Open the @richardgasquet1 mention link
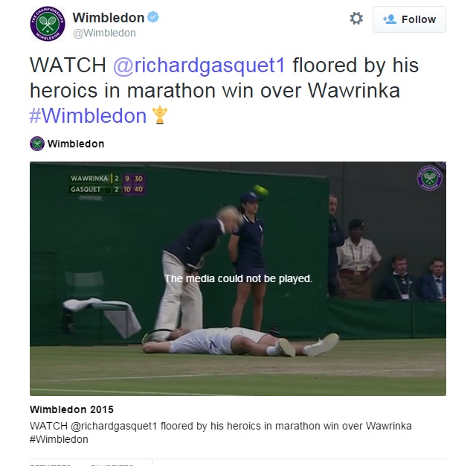Image resolution: width=476 pixels, height=466 pixels. pos(199,66)
